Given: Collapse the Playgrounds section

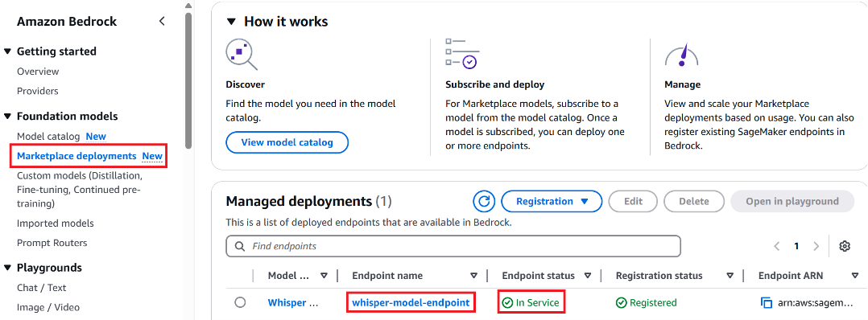Looking at the screenshot, I should click(x=7, y=268).
